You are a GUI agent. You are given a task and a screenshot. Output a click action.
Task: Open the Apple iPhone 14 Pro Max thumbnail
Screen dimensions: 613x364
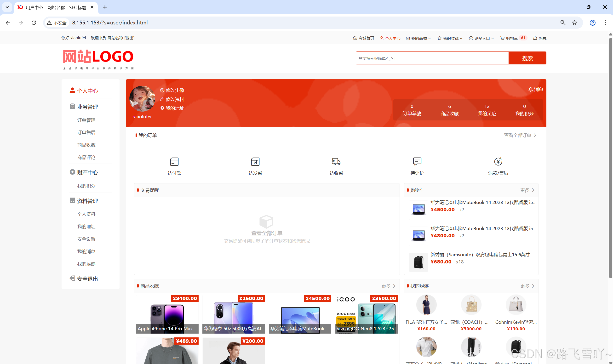click(x=167, y=314)
